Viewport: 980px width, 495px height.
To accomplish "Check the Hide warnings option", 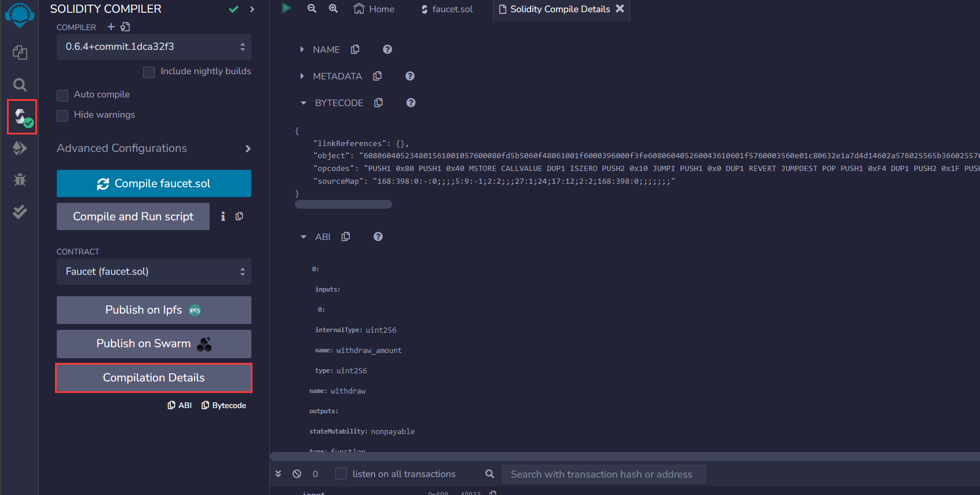I will click(x=63, y=115).
